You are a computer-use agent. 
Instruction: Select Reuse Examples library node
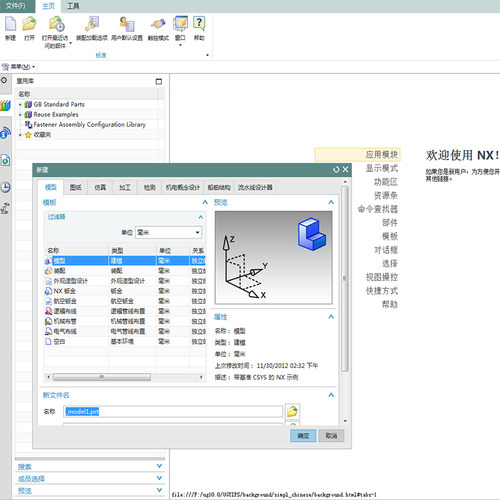(56, 115)
